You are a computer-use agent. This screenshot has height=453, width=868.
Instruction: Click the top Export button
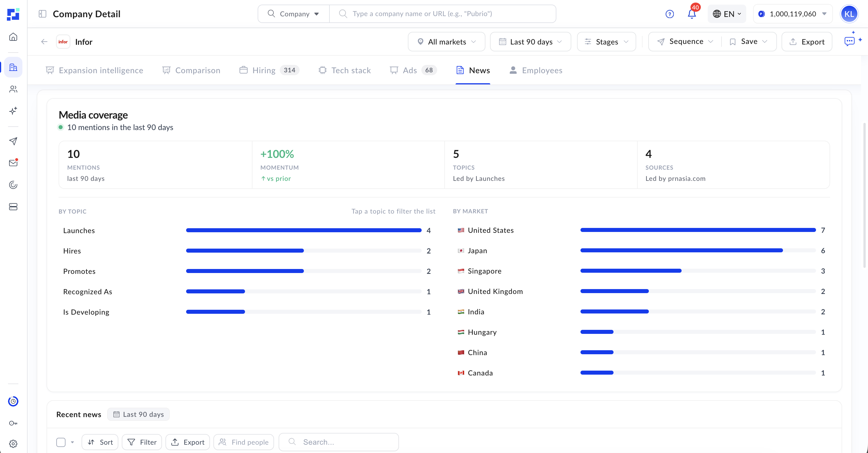point(807,42)
